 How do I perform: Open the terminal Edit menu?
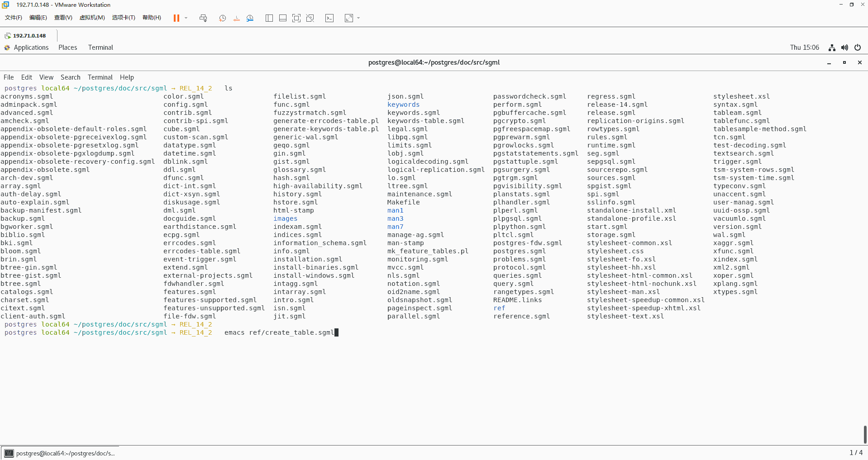pos(27,77)
